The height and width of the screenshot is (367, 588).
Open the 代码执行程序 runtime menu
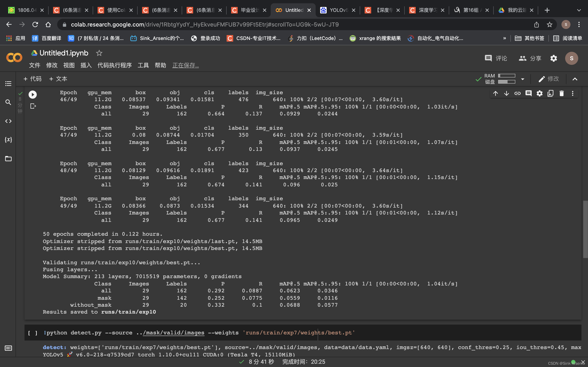[115, 65]
